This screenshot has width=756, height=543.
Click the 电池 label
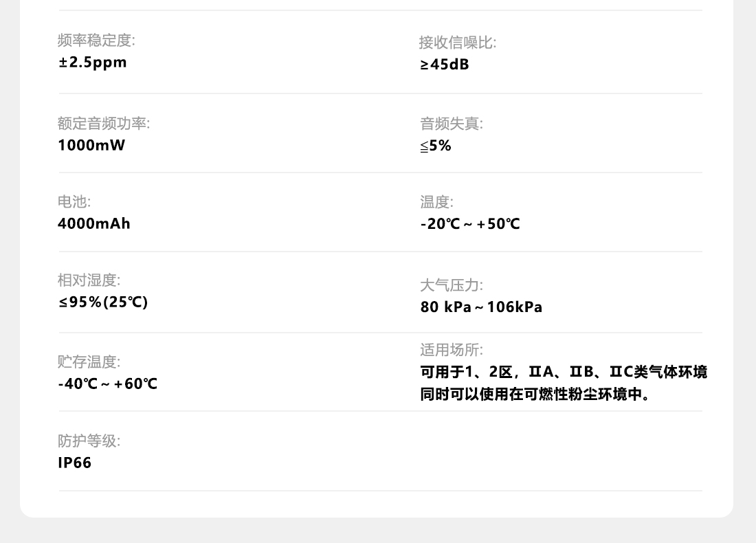[x=74, y=202]
